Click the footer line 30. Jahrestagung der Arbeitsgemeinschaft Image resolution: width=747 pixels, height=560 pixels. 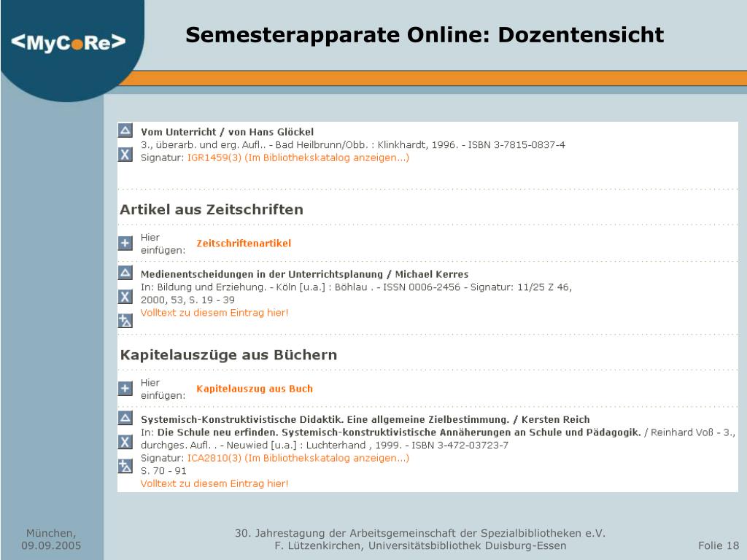point(420,533)
